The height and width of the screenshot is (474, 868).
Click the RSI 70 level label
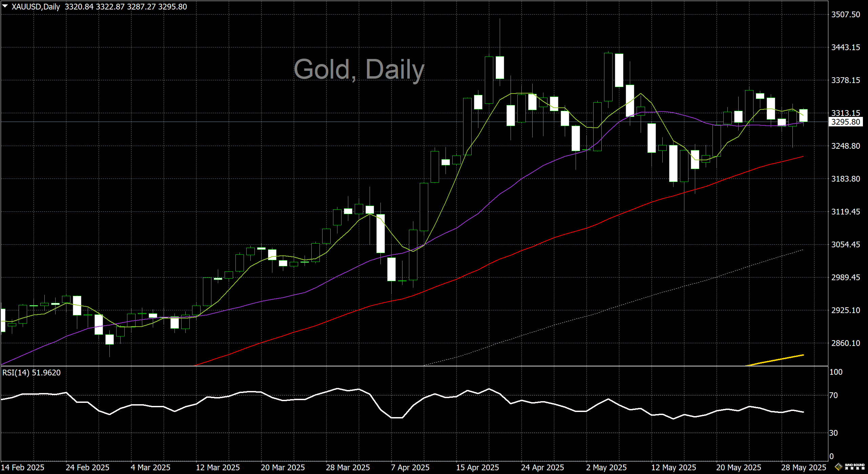pyautogui.click(x=833, y=395)
